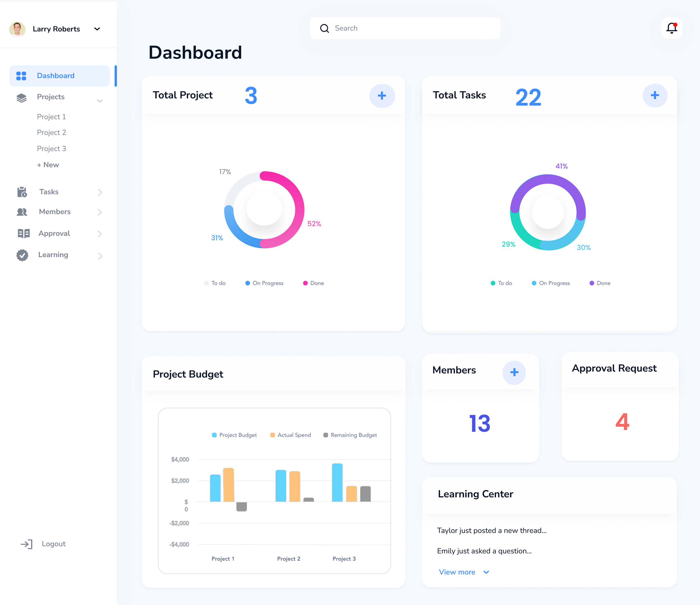Select + New under Projects

click(x=48, y=165)
